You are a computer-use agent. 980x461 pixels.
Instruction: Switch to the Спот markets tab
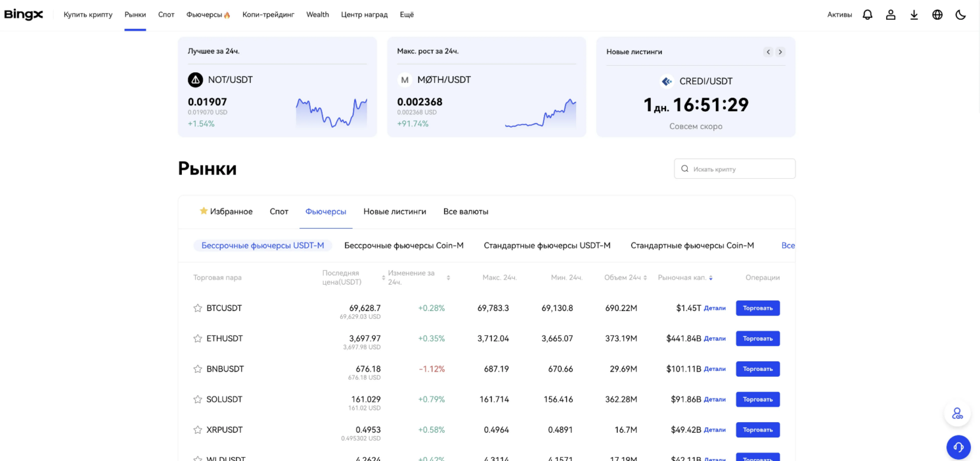coord(279,211)
